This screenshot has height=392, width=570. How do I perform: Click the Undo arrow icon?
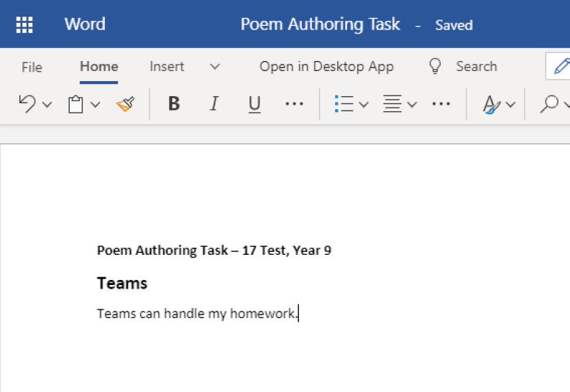27,104
